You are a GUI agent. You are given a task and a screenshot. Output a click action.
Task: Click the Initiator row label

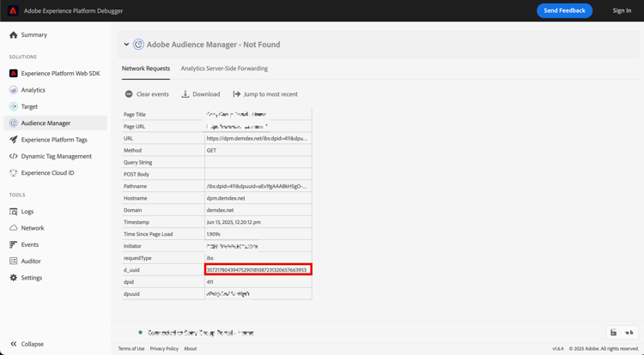click(x=132, y=246)
